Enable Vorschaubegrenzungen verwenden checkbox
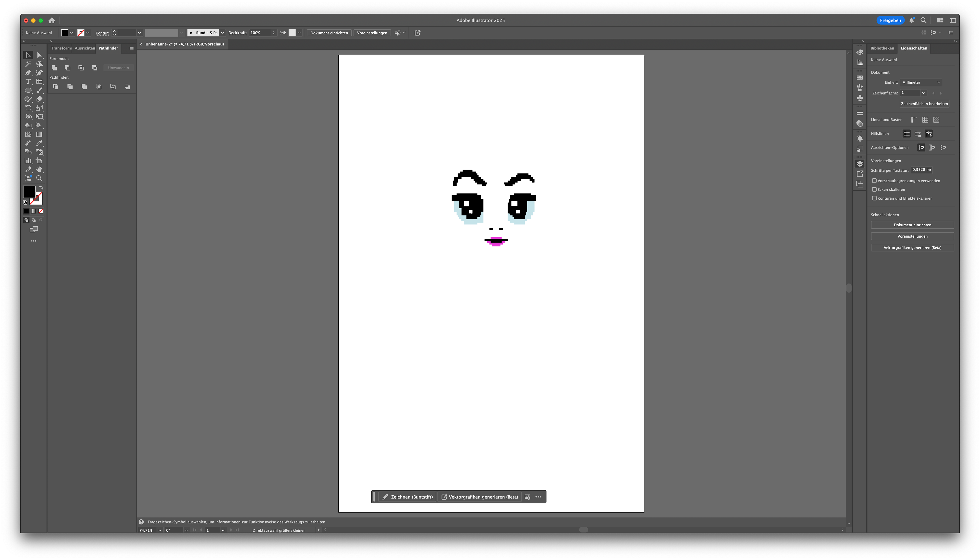Image resolution: width=980 pixels, height=560 pixels. click(x=874, y=181)
